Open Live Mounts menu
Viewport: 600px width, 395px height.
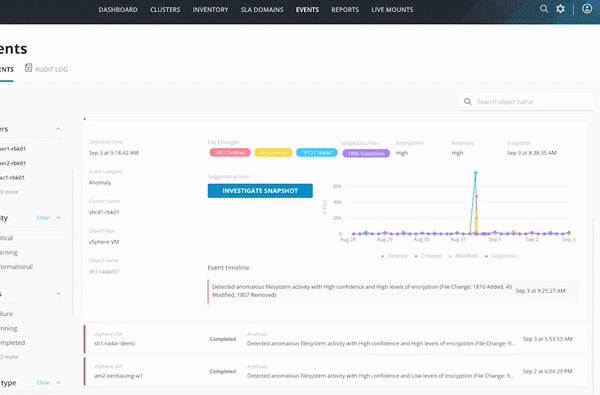(392, 10)
